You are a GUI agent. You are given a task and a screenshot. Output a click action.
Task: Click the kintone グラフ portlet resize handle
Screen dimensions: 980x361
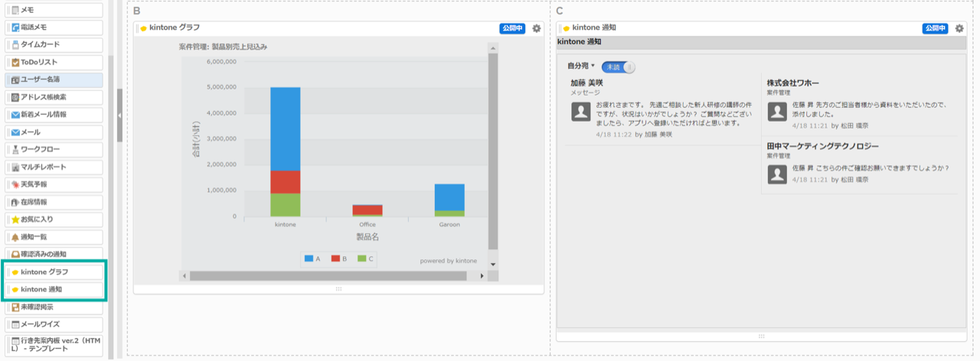click(x=338, y=289)
